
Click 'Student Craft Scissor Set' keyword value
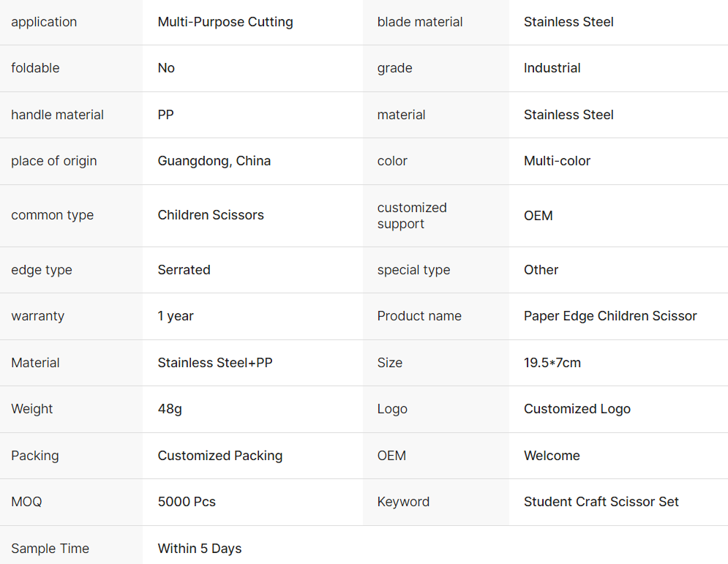coord(601,502)
